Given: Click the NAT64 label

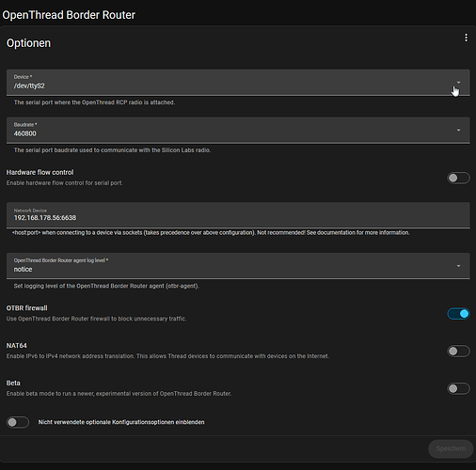Looking at the screenshot, I should [17, 346].
